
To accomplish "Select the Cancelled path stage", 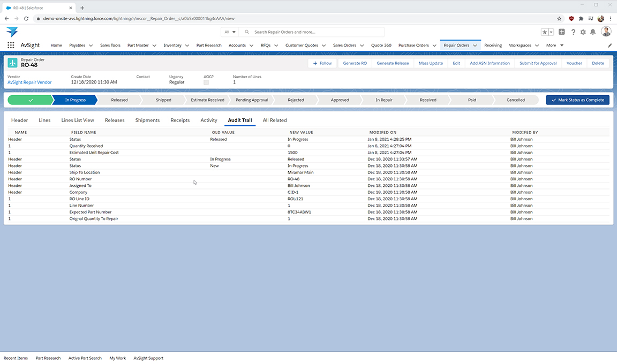I will point(515,100).
